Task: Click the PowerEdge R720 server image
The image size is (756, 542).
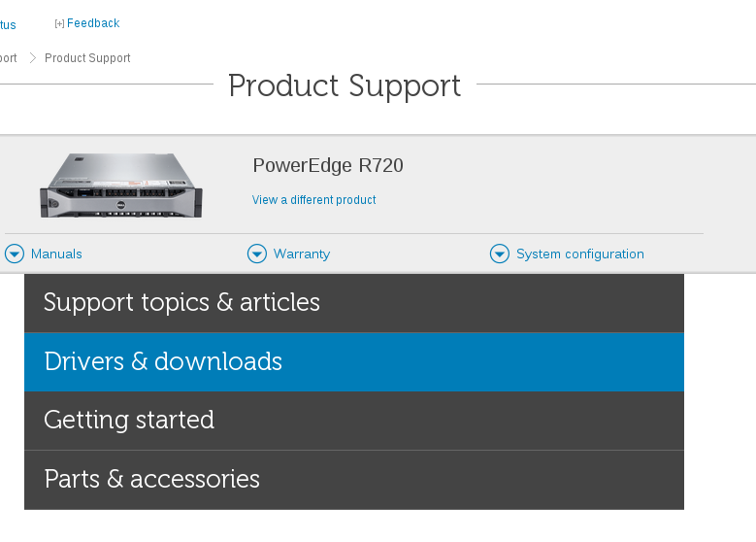Action: point(121,186)
